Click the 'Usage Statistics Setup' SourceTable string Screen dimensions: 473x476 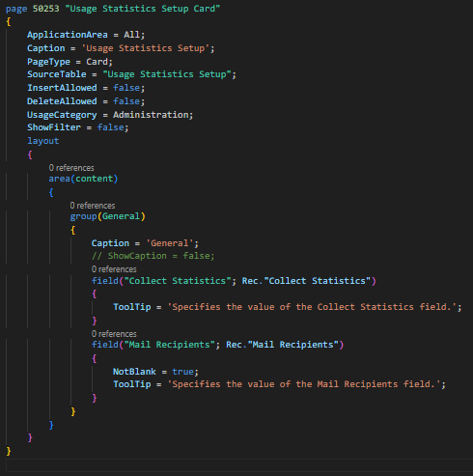click(x=167, y=74)
